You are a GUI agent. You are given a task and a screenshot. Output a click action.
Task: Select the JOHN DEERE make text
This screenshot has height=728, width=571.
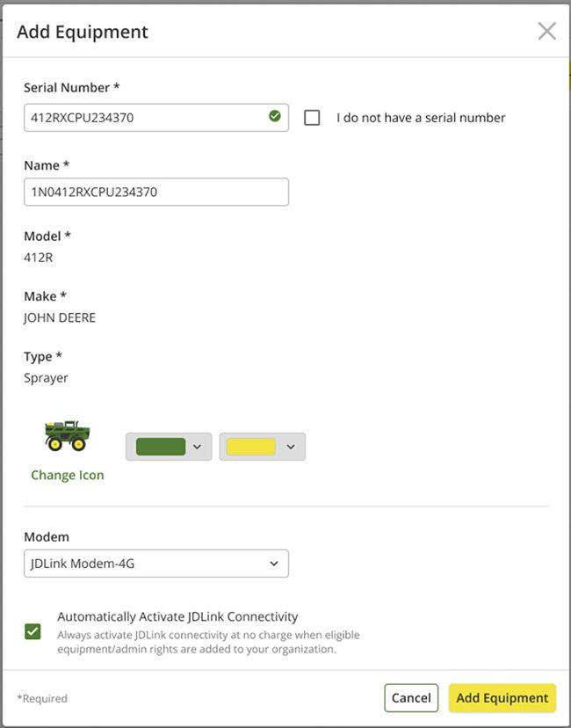click(x=60, y=318)
